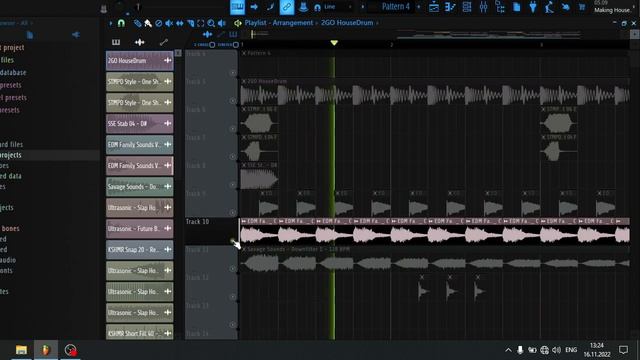Click the playhead position marker on timeline
This screenshot has height=360, width=640.
point(334,43)
